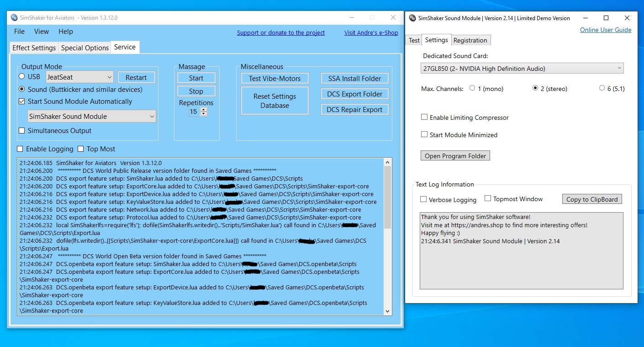Enable Simultaneous Output checkbox
This screenshot has height=347, width=644.
tap(21, 131)
